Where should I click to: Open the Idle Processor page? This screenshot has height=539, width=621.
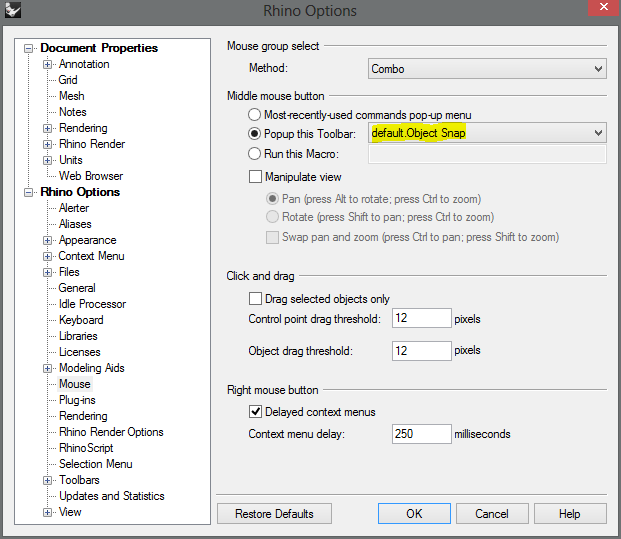tap(92, 304)
